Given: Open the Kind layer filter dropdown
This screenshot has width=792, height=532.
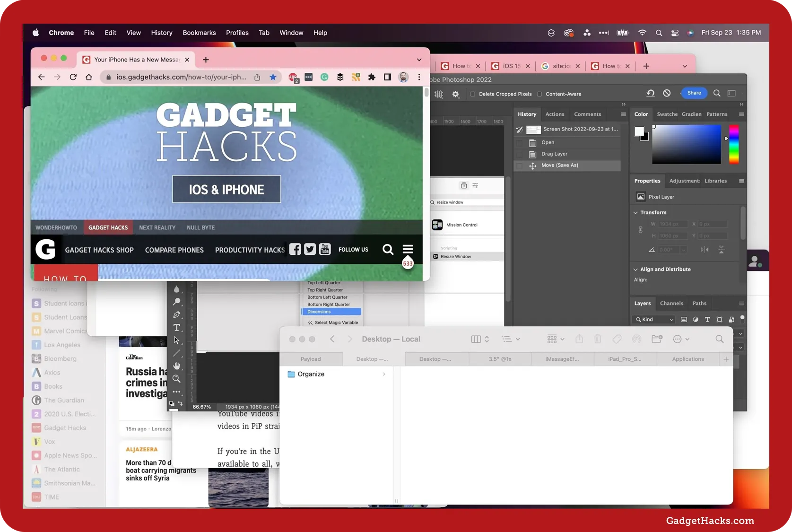Looking at the screenshot, I should pos(654,320).
